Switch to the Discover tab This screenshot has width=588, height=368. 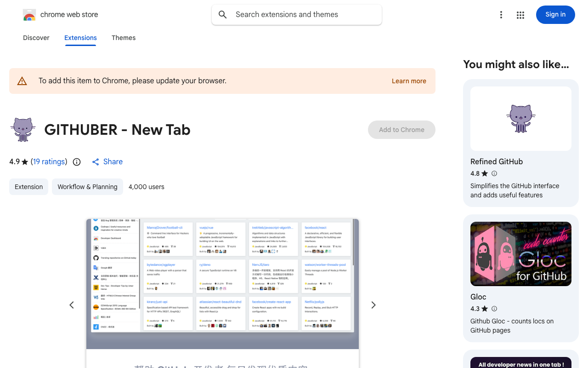(36, 38)
